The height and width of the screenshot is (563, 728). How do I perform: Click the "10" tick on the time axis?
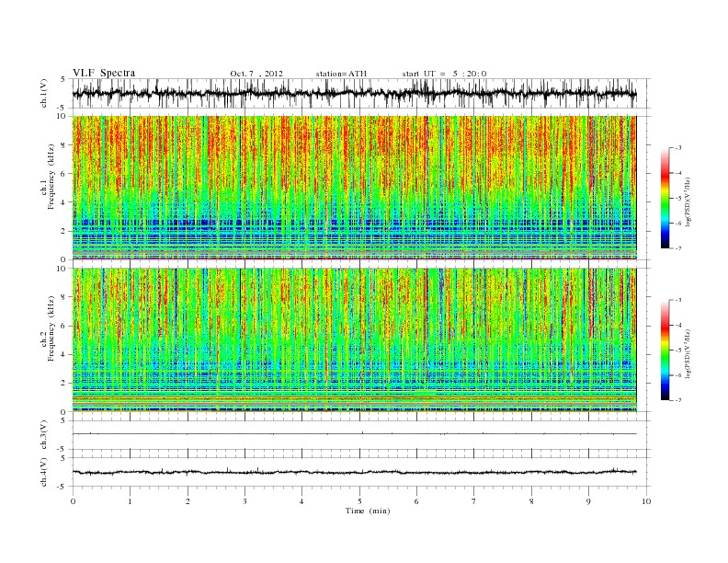(x=646, y=501)
